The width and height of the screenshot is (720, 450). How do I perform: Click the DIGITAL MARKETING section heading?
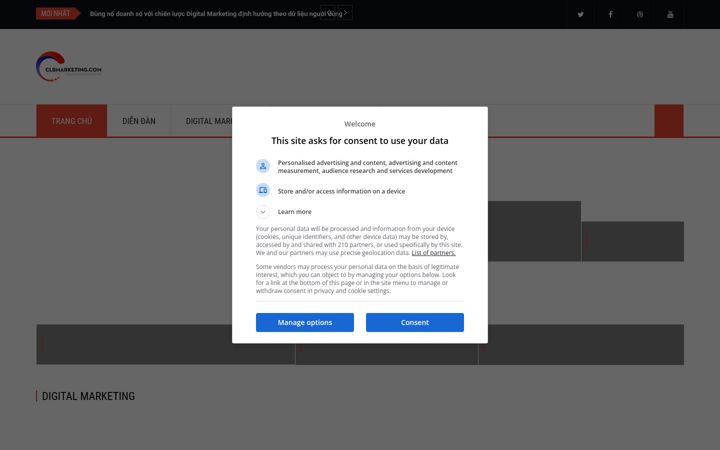88,396
